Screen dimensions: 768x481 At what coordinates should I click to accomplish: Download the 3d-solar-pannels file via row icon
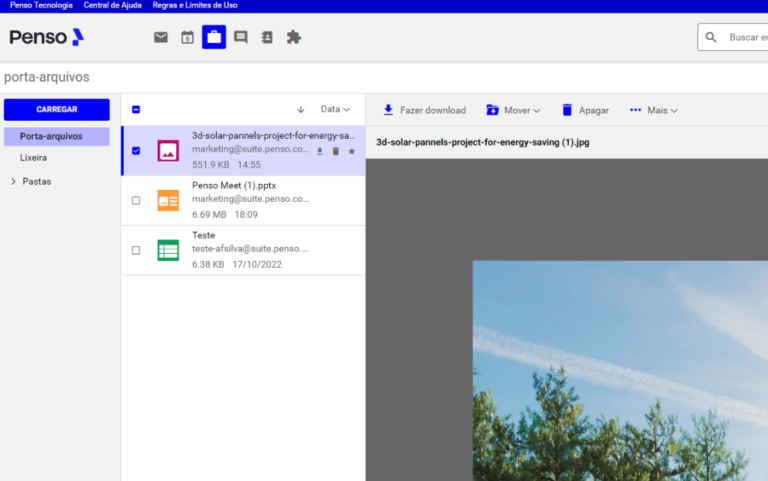tap(319, 151)
